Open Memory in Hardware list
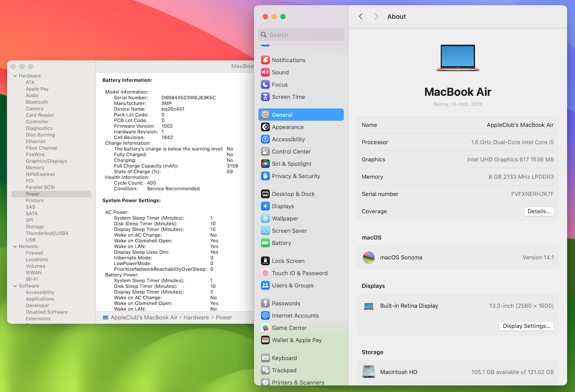 point(35,167)
